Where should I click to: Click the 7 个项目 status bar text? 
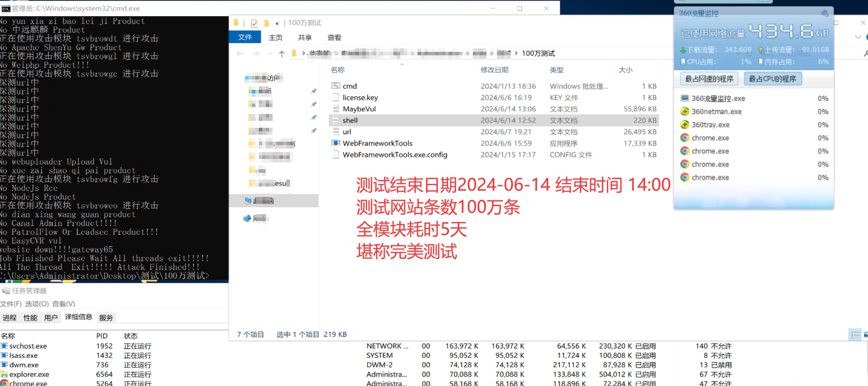(x=250, y=334)
